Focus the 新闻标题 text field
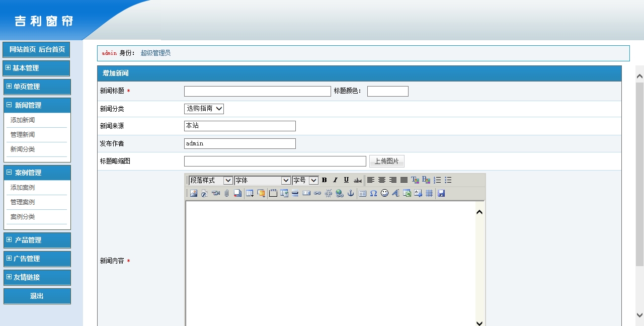This screenshot has width=644, height=326. point(258,91)
